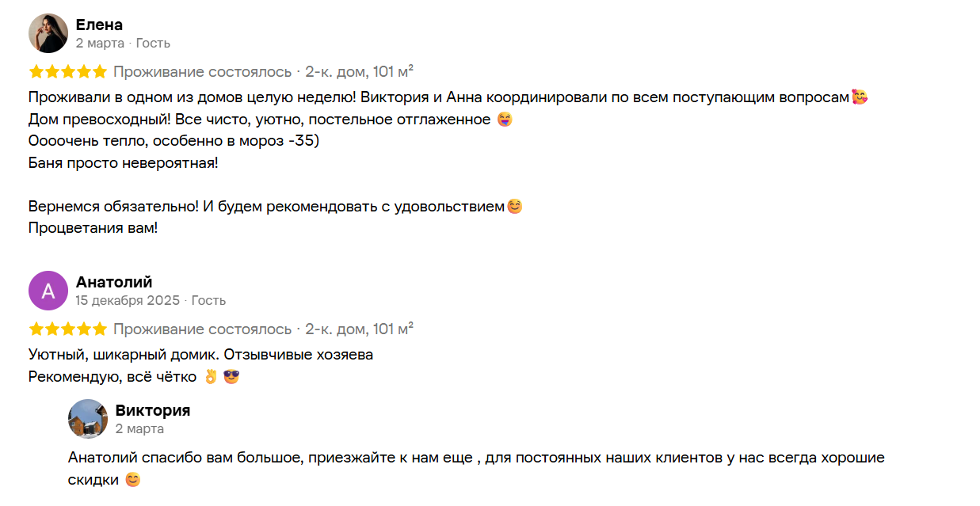Click the blushing emoji after удовольствием
The image size is (980, 506).
point(514,207)
